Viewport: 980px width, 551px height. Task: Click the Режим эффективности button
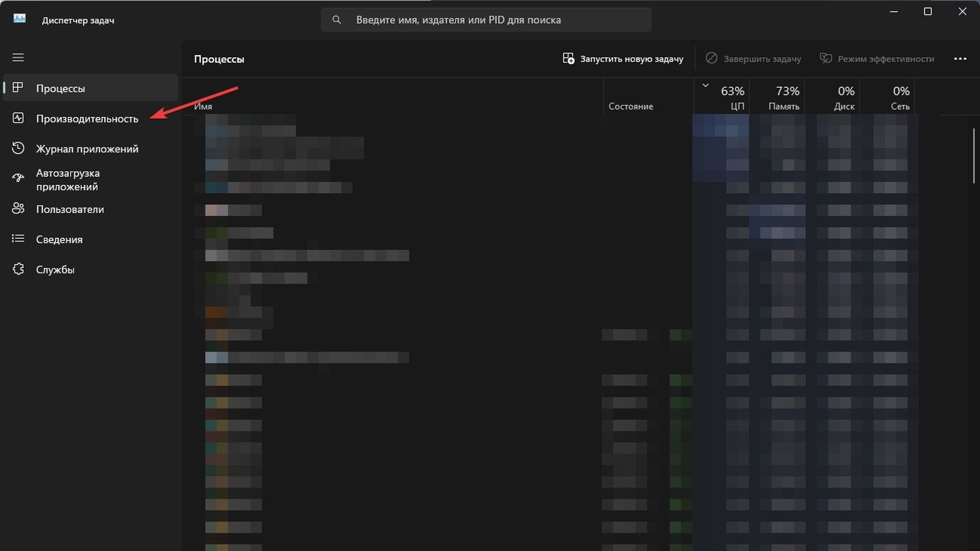coord(877,59)
